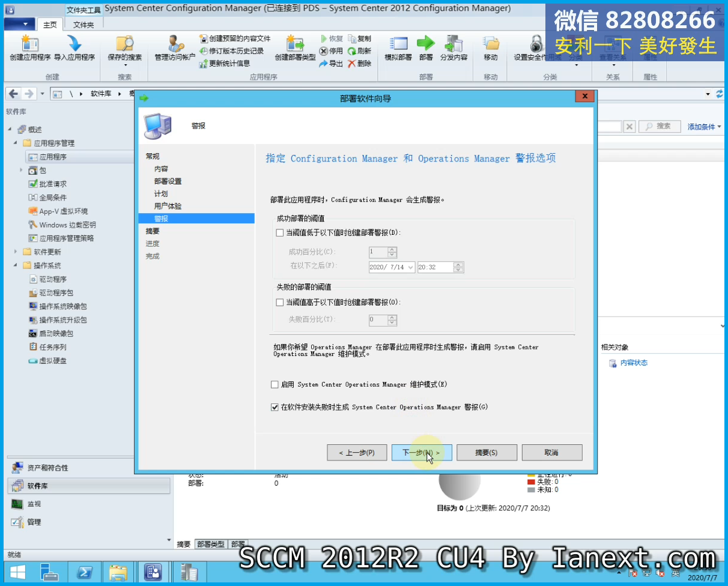Screen dimensions: 728x586
Task: Click the 下一步(N) button
Action: click(422, 453)
